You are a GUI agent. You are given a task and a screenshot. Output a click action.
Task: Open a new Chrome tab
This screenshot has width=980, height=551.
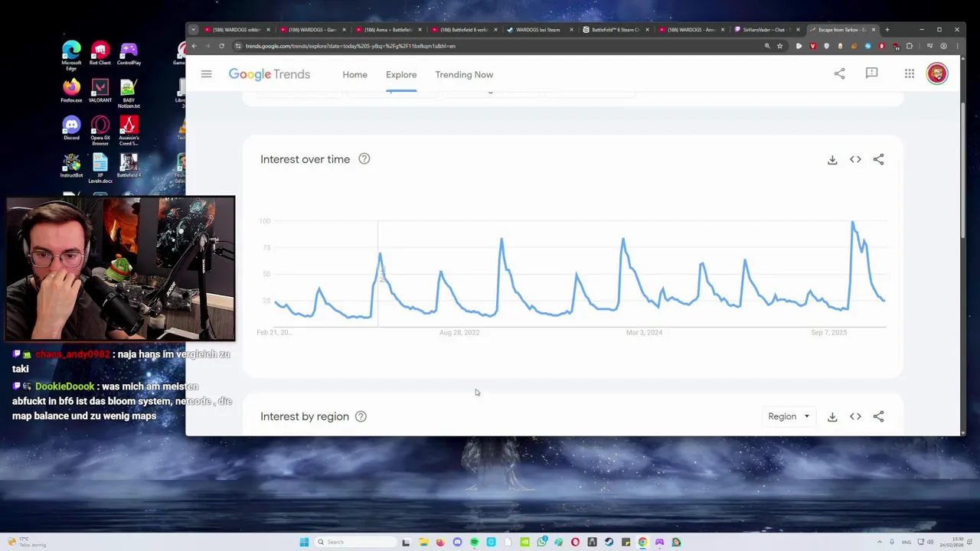(x=887, y=30)
